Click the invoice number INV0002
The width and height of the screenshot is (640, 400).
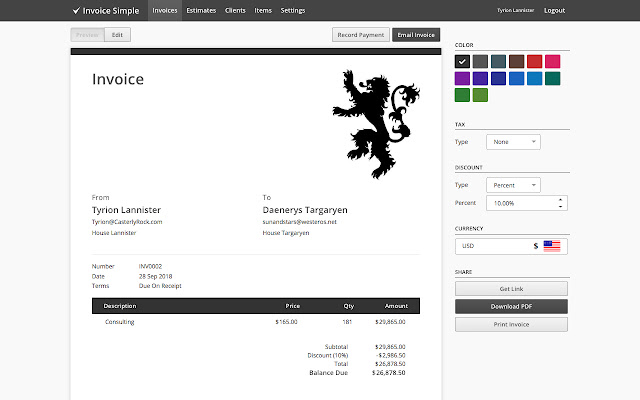click(150, 267)
